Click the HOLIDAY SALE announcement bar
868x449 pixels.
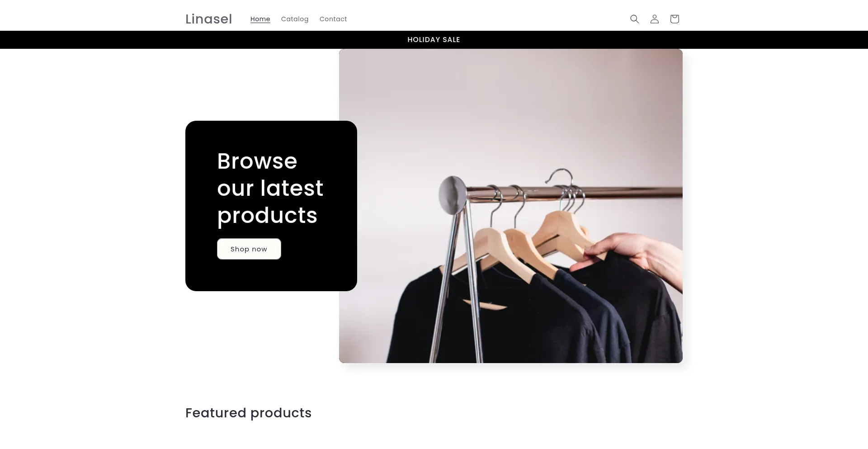pyautogui.click(x=434, y=40)
